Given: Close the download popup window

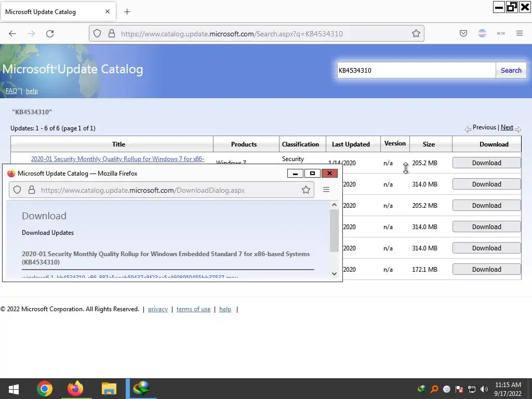Looking at the screenshot, I should click(329, 174).
